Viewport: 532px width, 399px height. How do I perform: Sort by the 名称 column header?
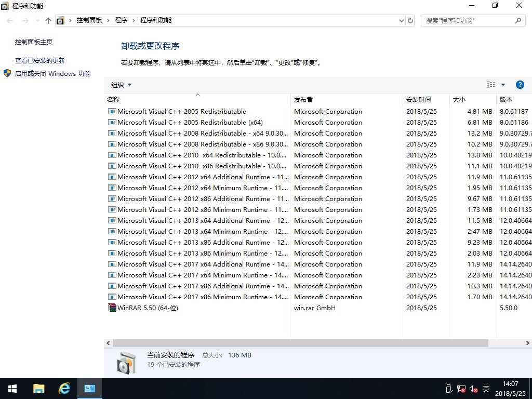[x=197, y=99]
